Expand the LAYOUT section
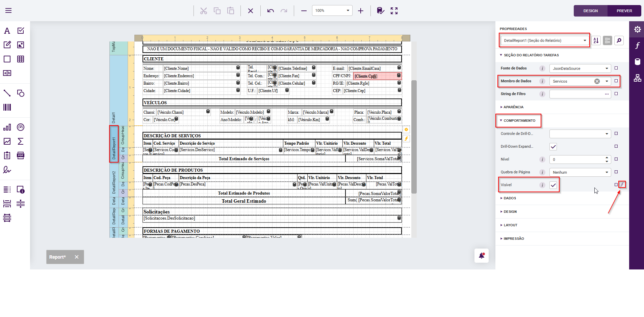 click(x=509, y=225)
